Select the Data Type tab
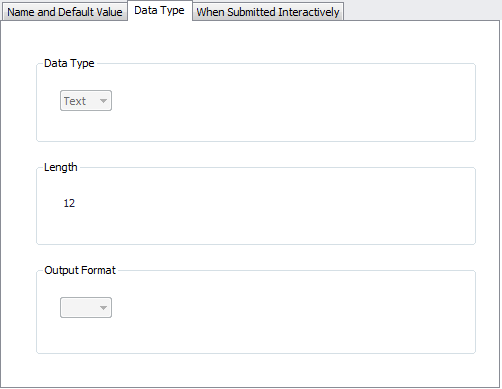 point(159,11)
